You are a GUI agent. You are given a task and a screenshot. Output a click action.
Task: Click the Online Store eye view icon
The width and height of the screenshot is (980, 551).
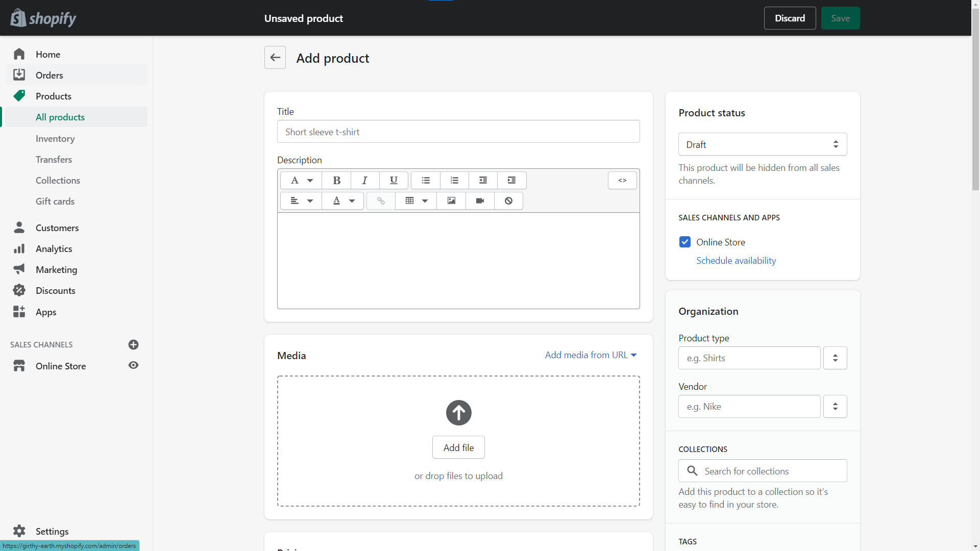click(133, 365)
